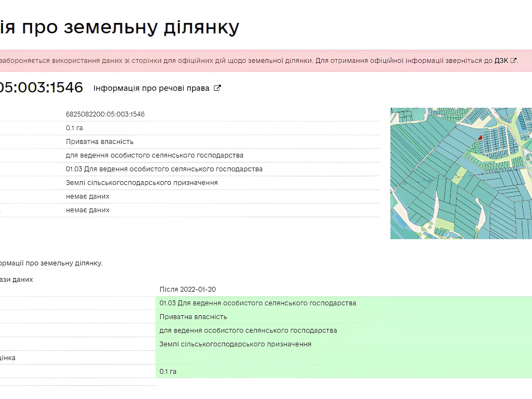
Task: Click the green 01.03 purpose cell
Action: click(x=258, y=303)
